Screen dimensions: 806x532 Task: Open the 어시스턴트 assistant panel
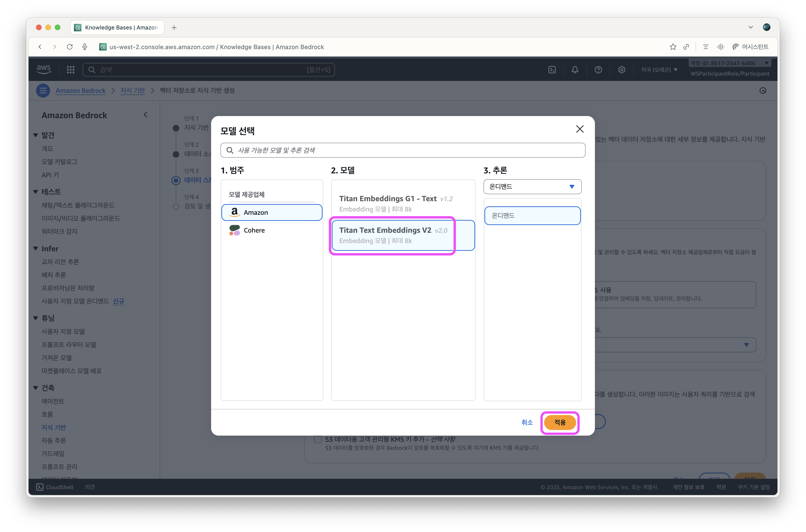(x=750, y=47)
